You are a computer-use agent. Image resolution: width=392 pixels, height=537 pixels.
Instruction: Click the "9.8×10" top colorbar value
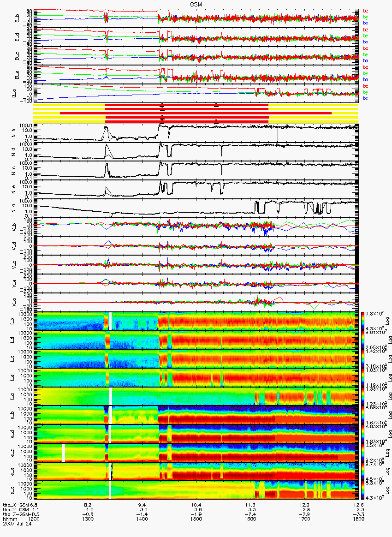click(375, 314)
